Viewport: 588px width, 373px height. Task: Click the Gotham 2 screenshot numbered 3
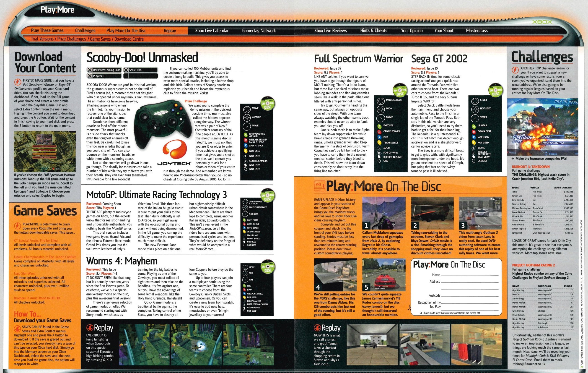click(480, 213)
